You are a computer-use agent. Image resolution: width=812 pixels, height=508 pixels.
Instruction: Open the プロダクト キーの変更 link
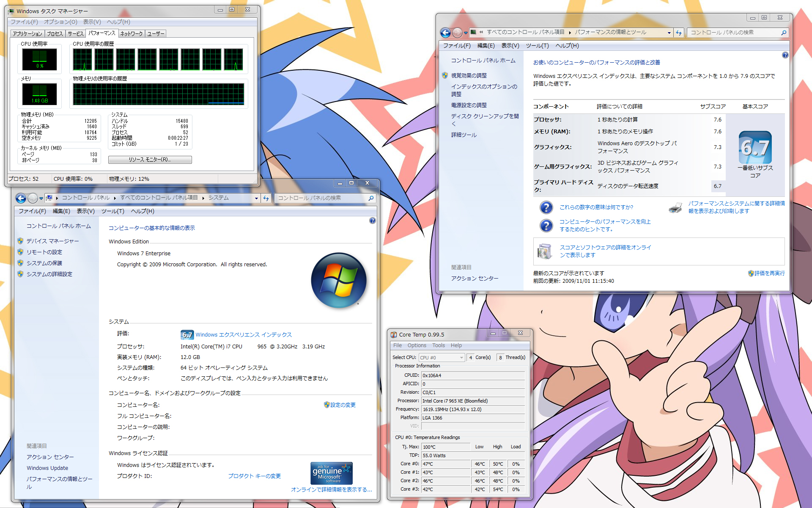(x=254, y=476)
